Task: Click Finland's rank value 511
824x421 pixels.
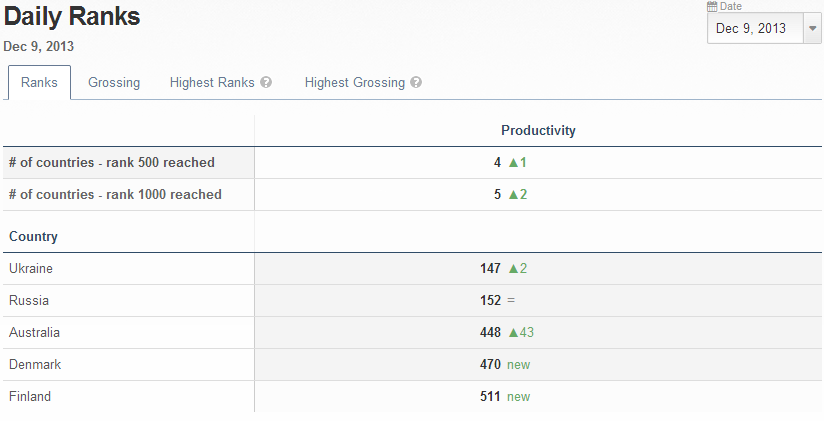Action: coord(490,396)
